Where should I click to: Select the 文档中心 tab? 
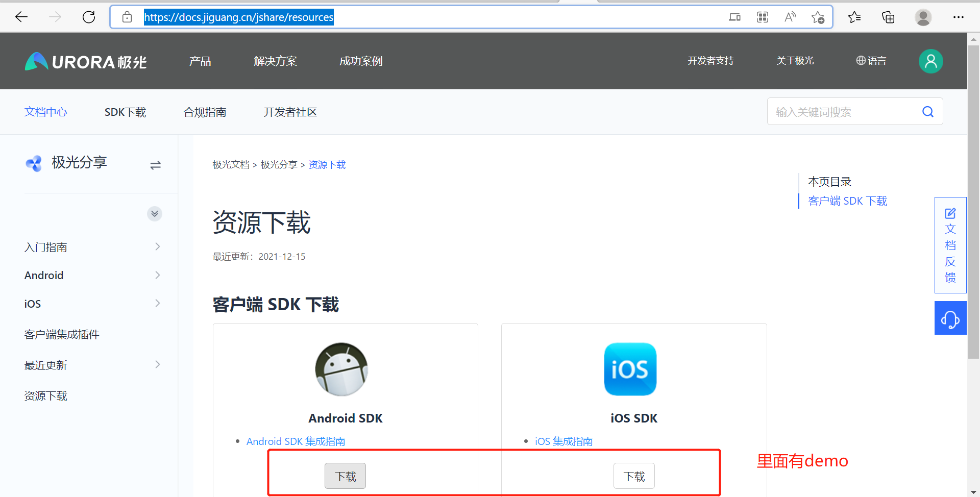[46, 112]
